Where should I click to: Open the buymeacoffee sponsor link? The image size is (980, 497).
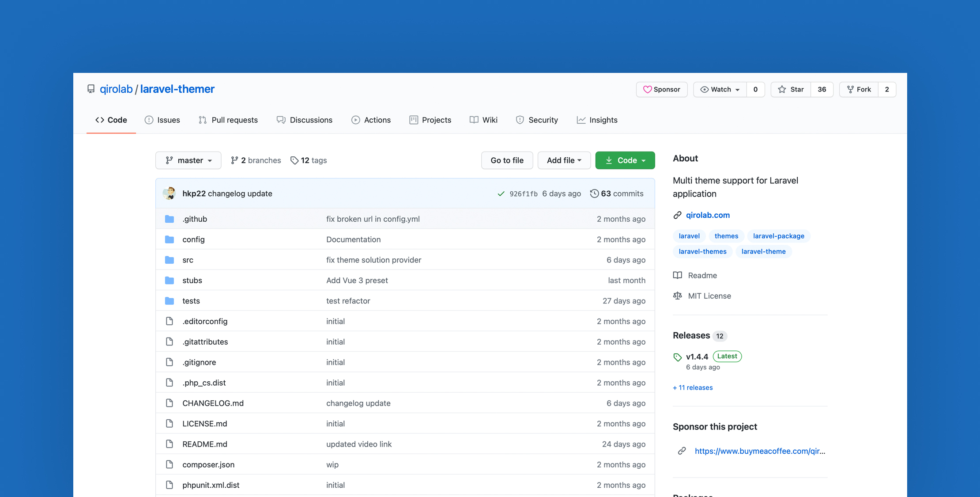760,451
